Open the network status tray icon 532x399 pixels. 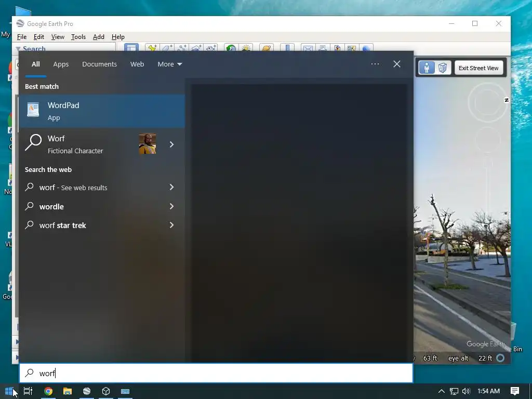454,391
